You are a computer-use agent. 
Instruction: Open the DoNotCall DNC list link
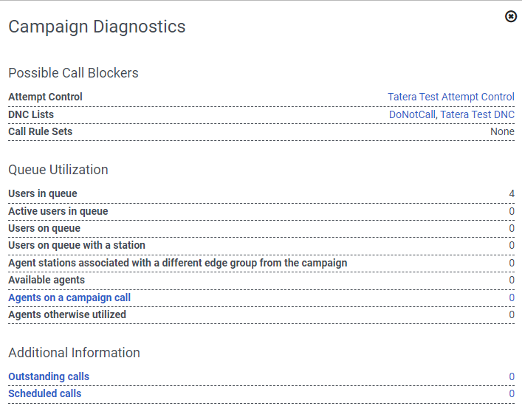pyautogui.click(x=413, y=114)
